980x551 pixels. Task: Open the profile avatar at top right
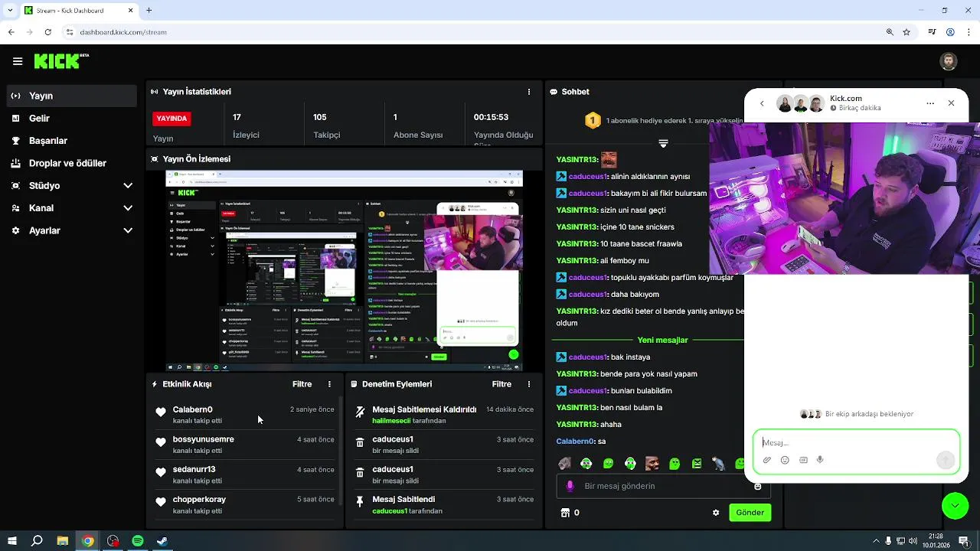(x=949, y=61)
